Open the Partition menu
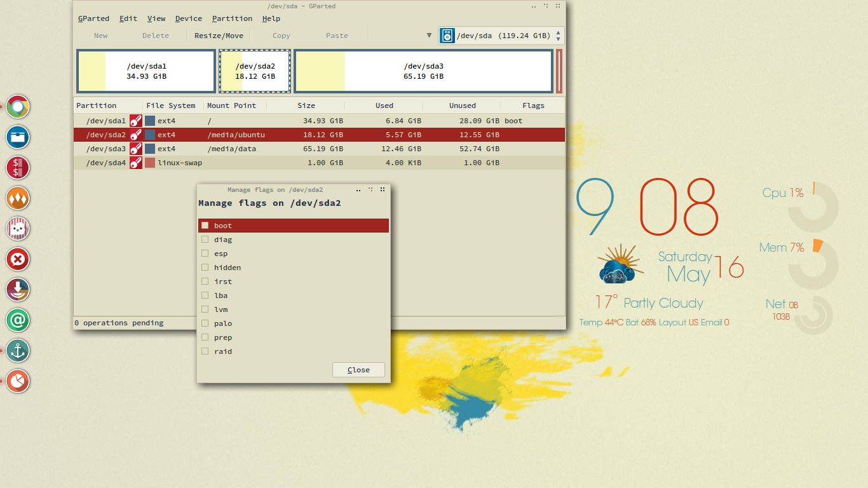The image size is (868, 488). 232,18
